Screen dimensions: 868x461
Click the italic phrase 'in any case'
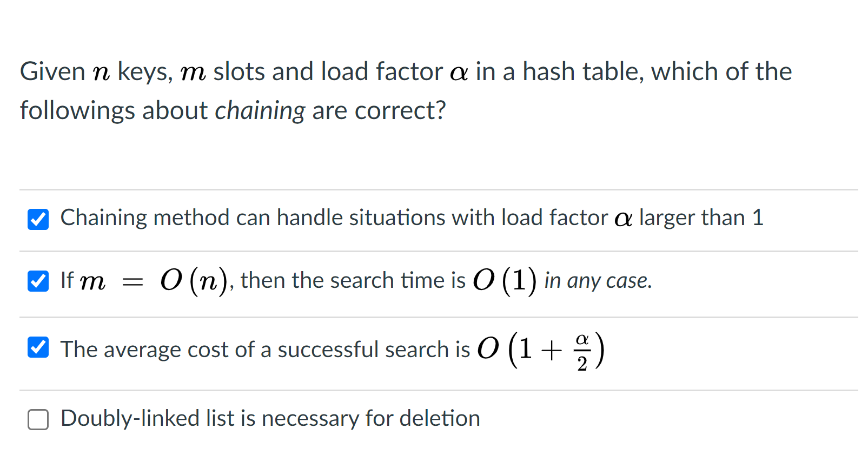tap(598, 280)
